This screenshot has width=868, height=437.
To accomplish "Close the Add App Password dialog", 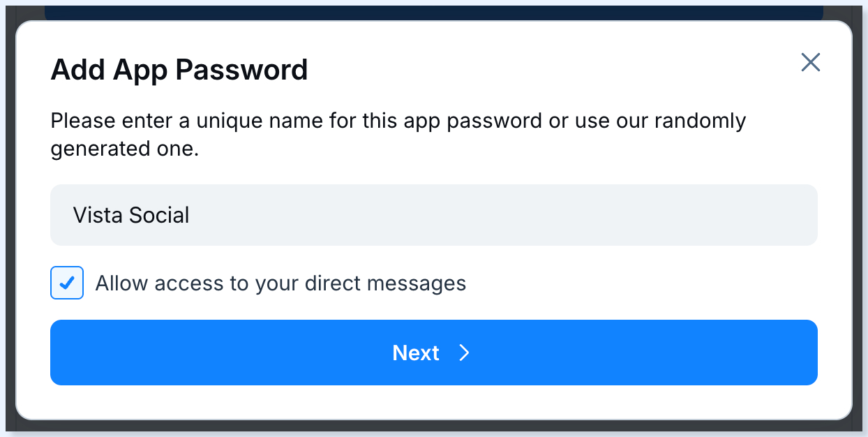I will click(x=810, y=62).
